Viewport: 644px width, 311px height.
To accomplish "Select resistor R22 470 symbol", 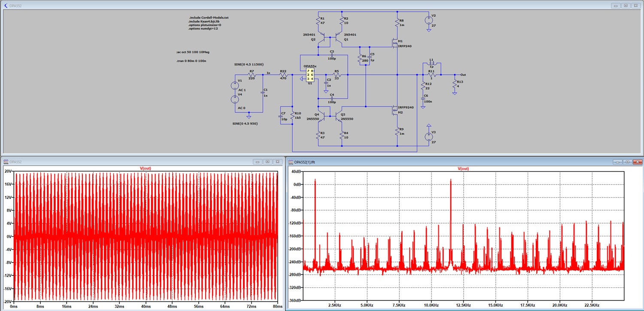I will tap(283, 75).
